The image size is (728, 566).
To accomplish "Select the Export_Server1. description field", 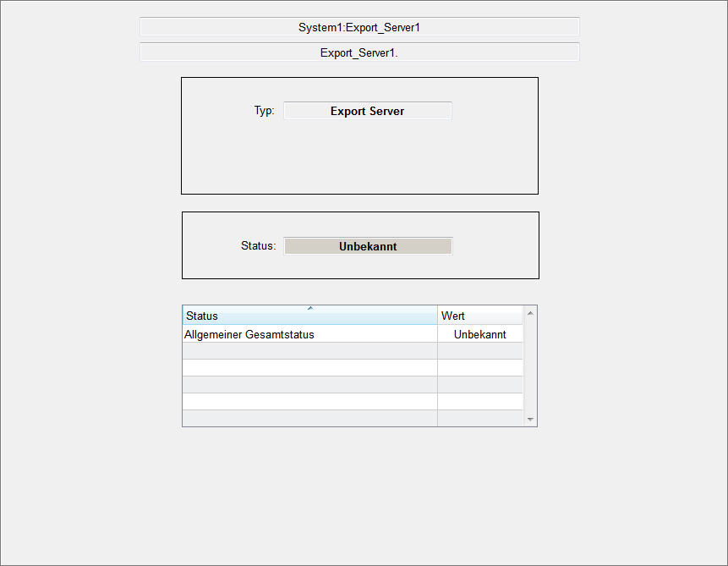I will pyautogui.click(x=359, y=52).
